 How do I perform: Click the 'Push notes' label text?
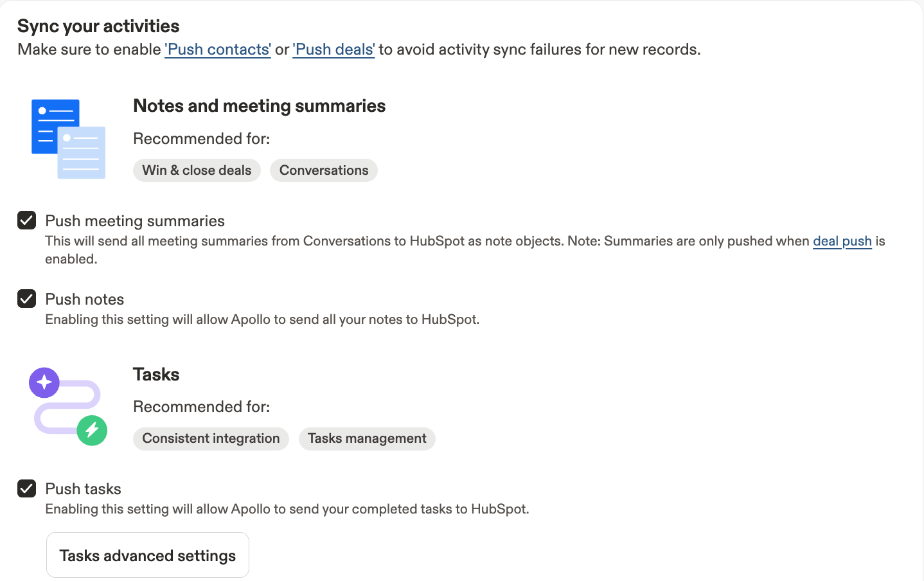coord(85,299)
